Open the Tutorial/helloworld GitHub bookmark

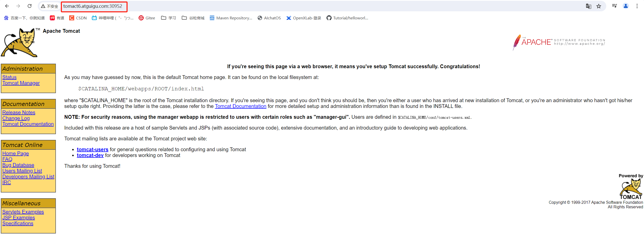pos(347,18)
